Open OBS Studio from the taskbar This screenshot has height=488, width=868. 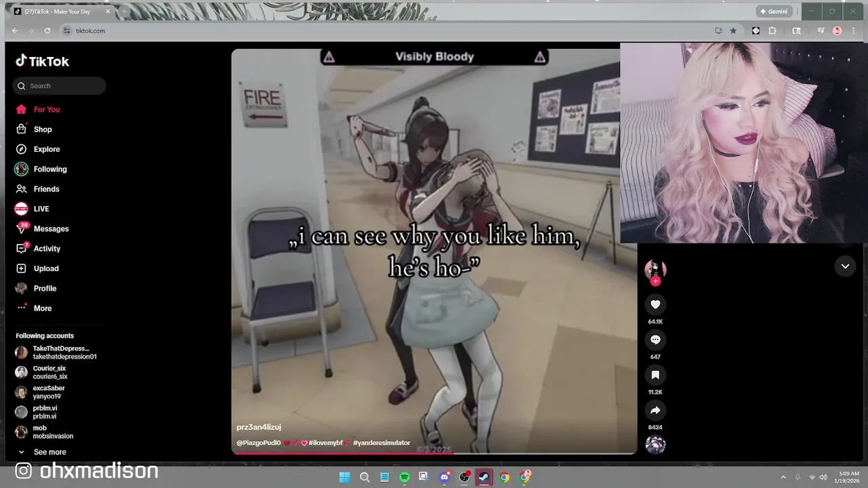465,477
